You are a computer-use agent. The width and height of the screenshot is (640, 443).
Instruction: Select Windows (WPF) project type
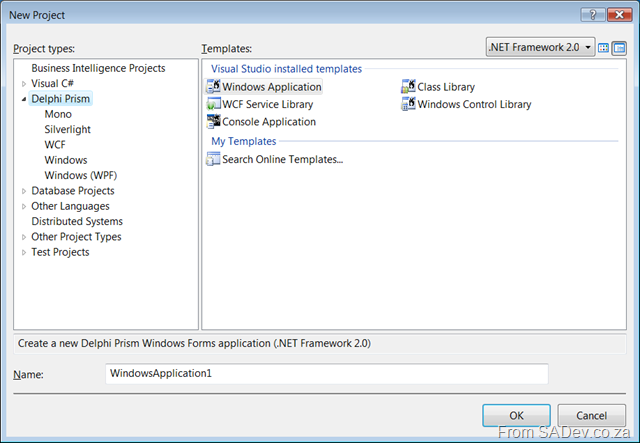pos(80,175)
